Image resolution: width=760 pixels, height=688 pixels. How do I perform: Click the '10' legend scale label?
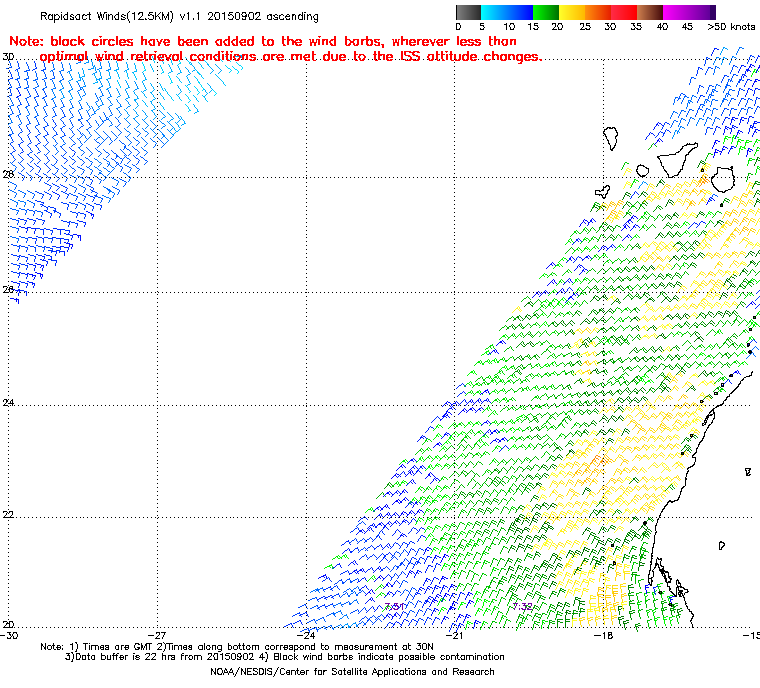[509, 27]
